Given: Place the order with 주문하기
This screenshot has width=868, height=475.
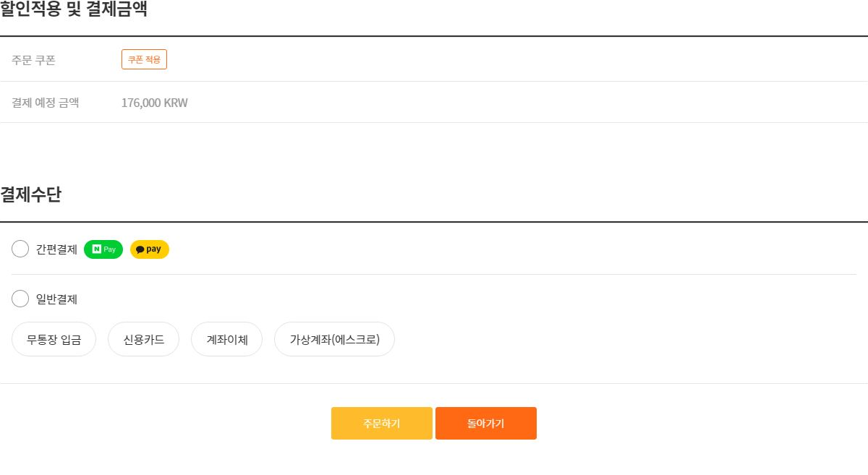Looking at the screenshot, I should pos(382,424).
